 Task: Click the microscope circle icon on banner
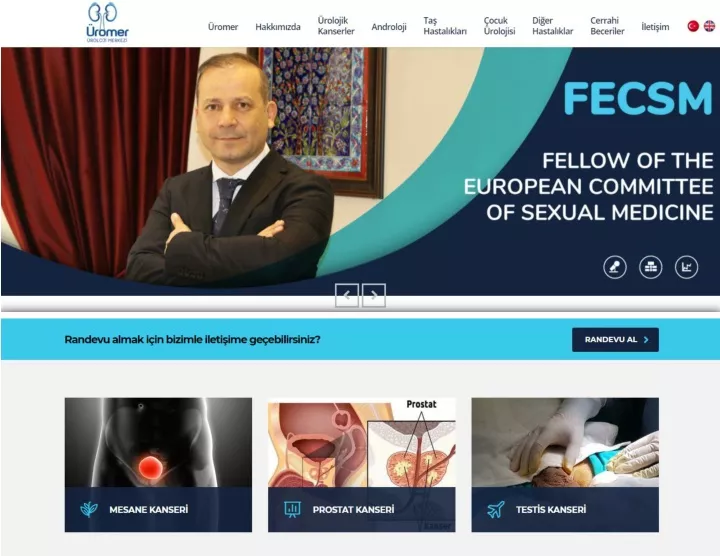[615, 267]
